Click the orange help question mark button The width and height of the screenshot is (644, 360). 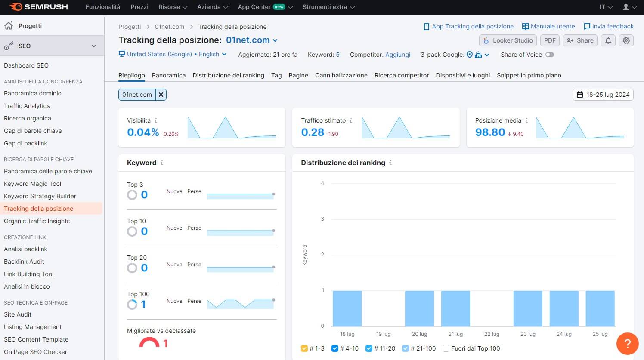[x=627, y=343]
